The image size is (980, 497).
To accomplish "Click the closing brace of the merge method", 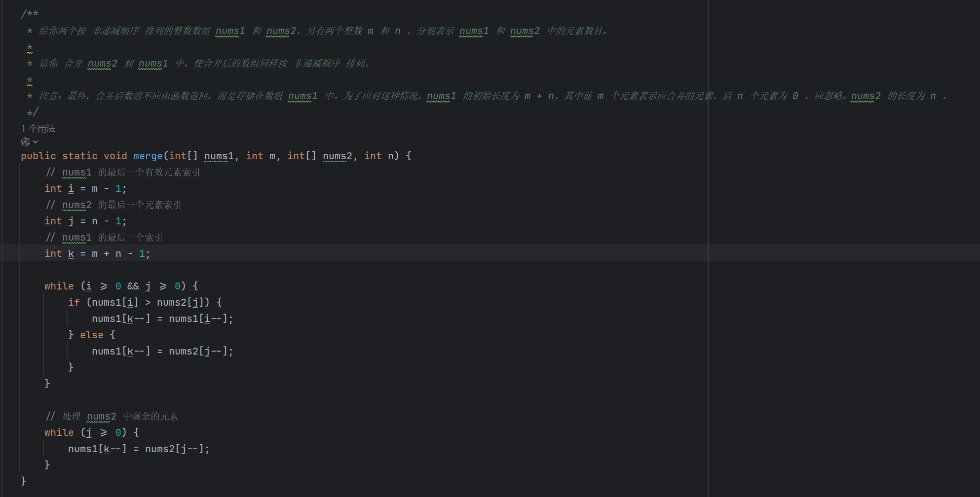I will tap(24, 481).
